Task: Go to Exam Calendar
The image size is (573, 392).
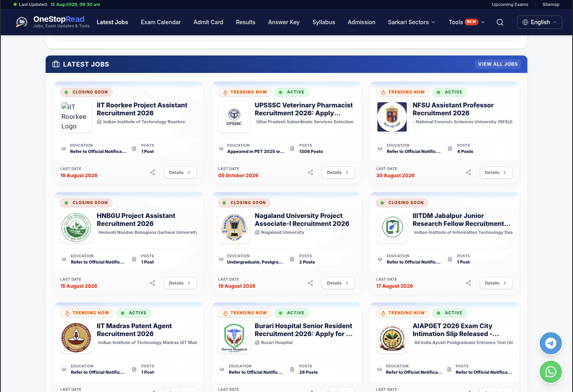Action: click(x=161, y=22)
